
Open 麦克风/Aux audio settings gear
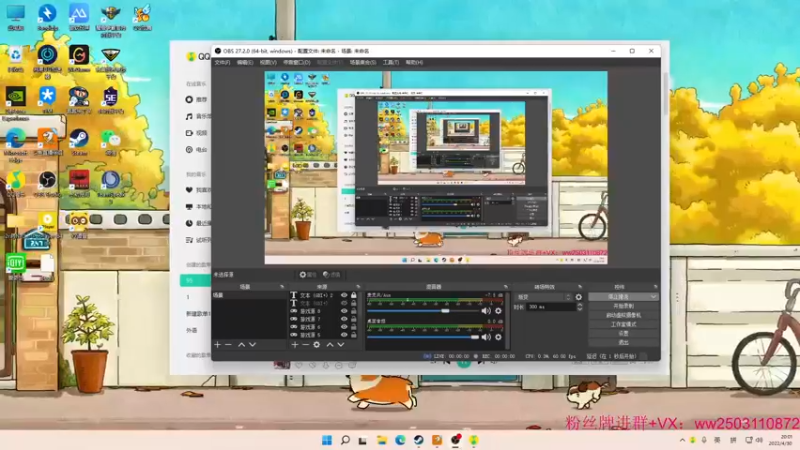tap(498, 311)
